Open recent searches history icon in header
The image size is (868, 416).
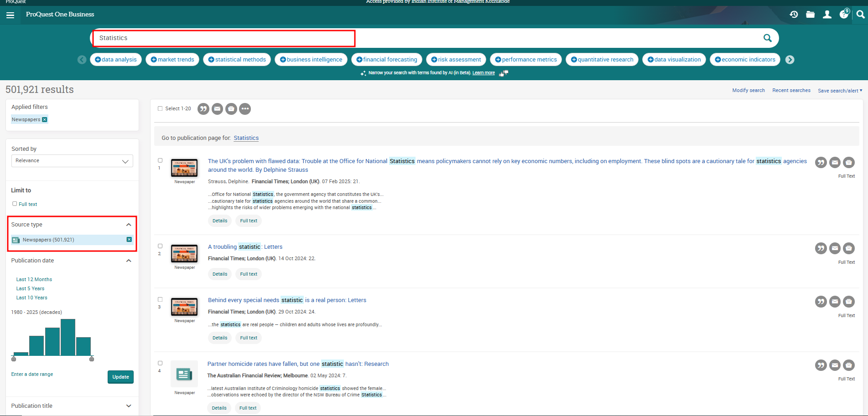coord(794,15)
